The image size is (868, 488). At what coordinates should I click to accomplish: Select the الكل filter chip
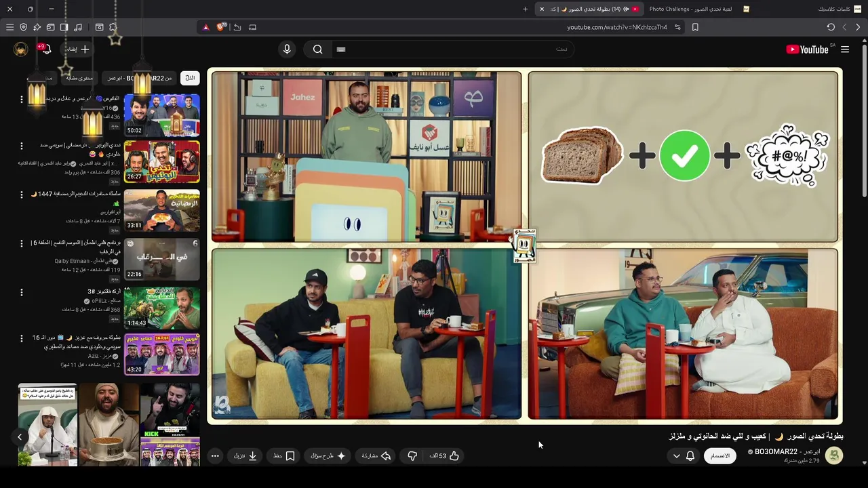pos(191,78)
